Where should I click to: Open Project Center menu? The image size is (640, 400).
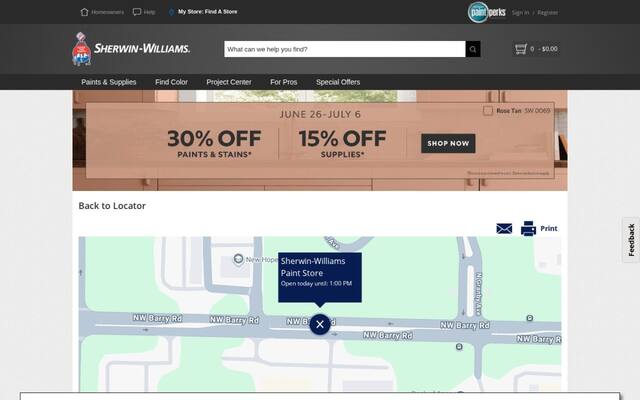[x=229, y=82]
